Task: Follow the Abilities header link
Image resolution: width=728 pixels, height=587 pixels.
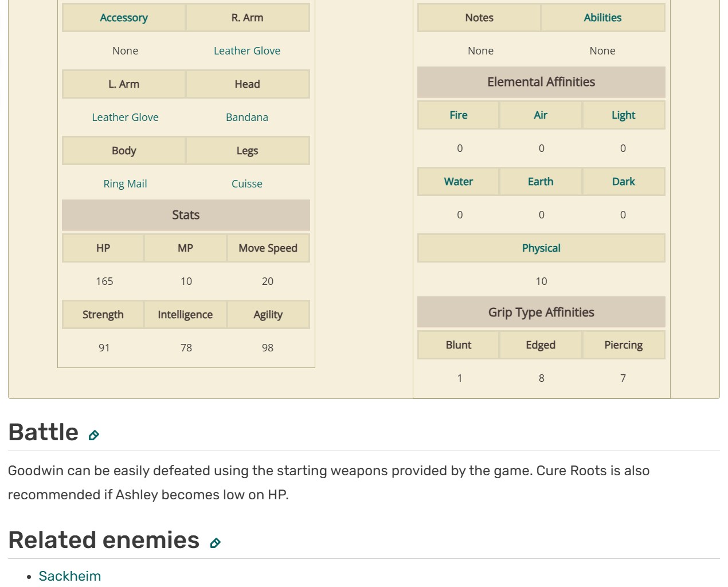Action: click(602, 18)
